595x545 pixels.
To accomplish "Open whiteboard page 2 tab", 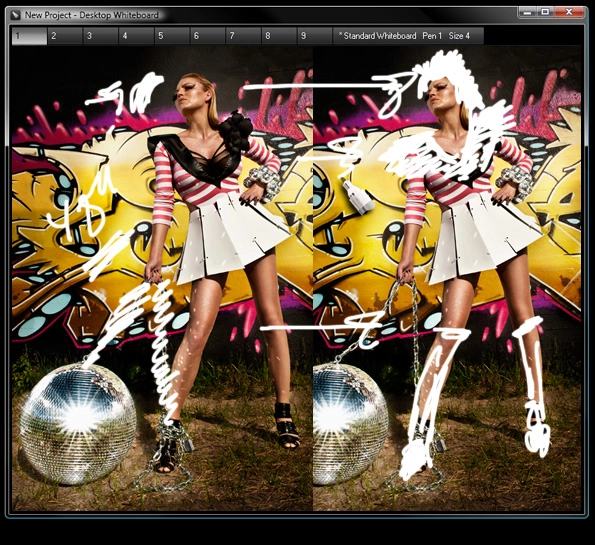I will click(x=65, y=36).
